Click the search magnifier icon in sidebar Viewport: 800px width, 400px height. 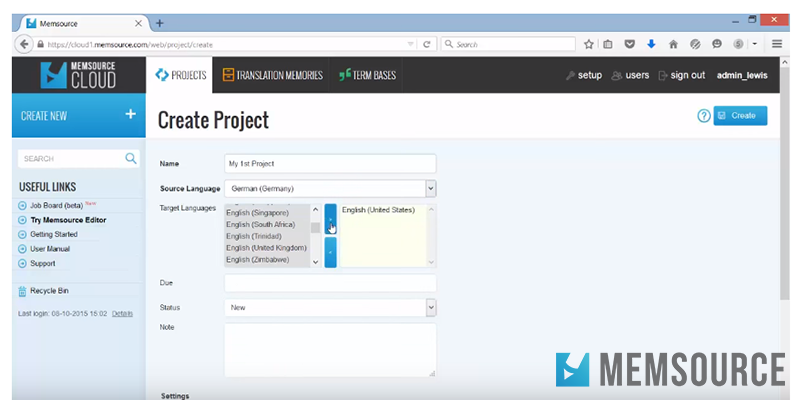131,158
